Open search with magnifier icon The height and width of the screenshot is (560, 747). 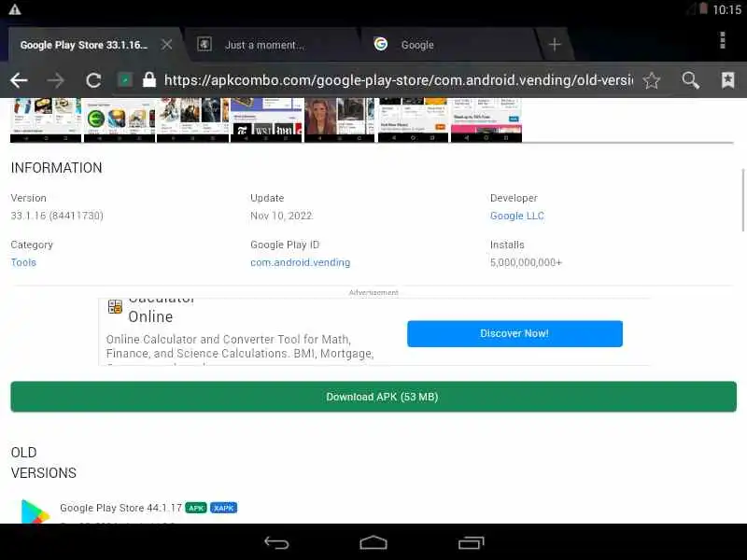(x=690, y=80)
